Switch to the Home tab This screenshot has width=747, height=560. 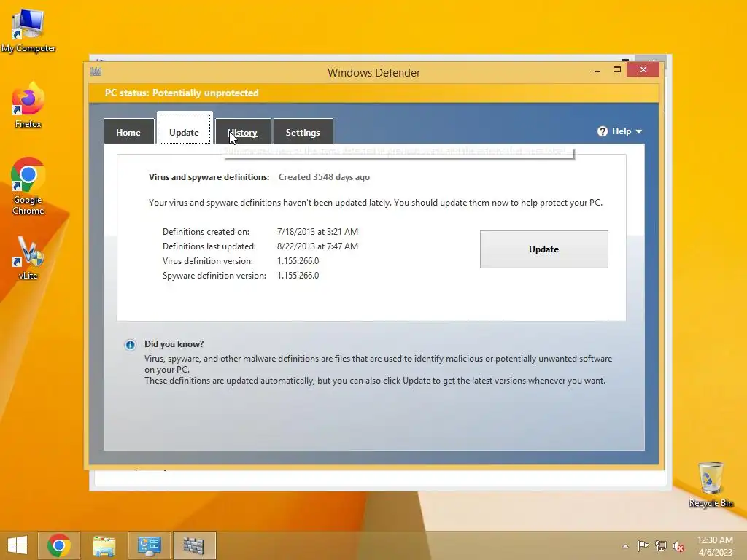click(128, 132)
